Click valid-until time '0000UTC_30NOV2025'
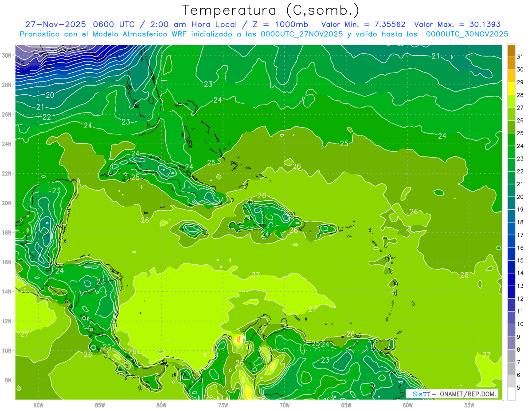 tap(467, 34)
